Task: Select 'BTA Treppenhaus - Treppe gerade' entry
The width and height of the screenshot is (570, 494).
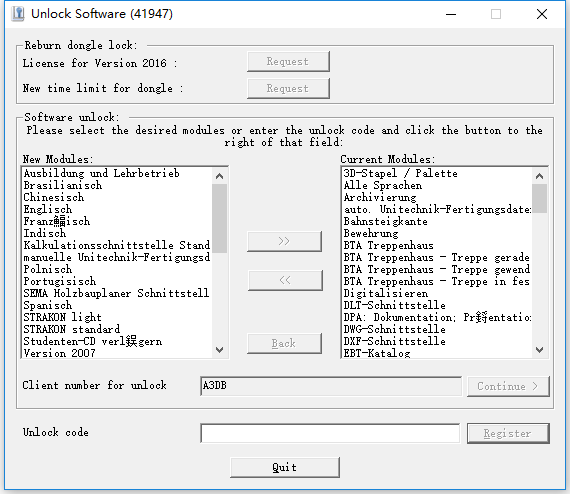Action: point(437,257)
